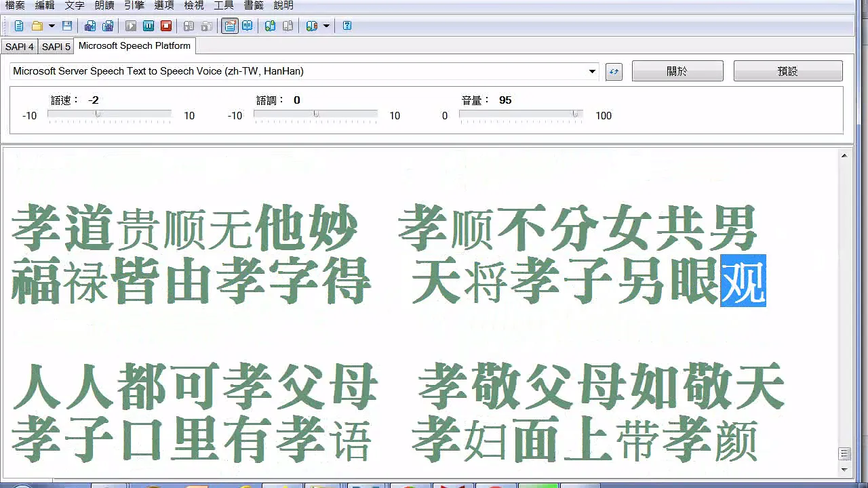Click the volume value 95
This screenshot has height=488, width=868.
coord(505,100)
